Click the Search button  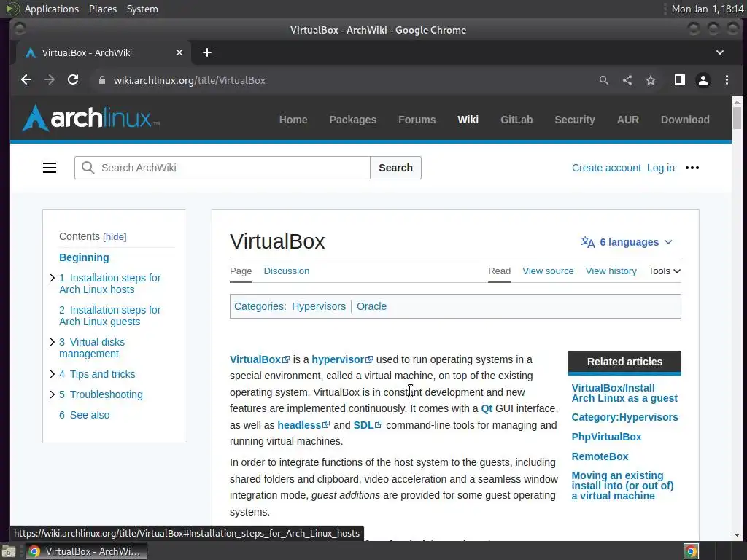tap(395, 168)
